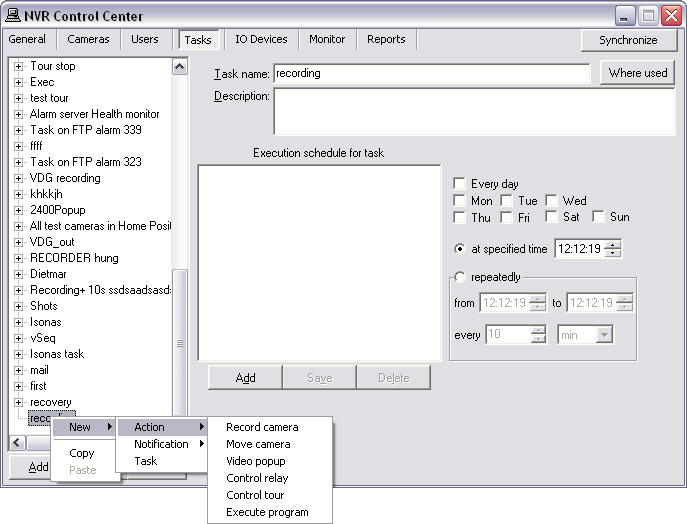Click the empty execution schedule list

click(319, 263)
